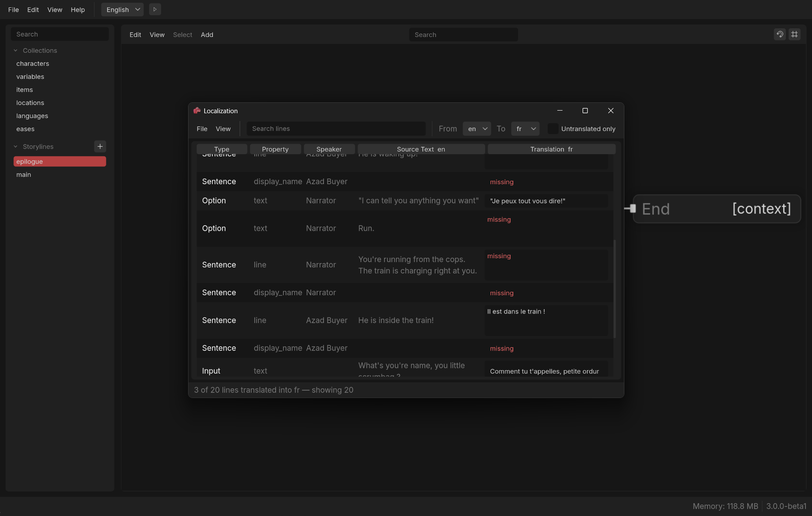Click the input port on the End node
The image size is (812, 516).
pos(633,209)
